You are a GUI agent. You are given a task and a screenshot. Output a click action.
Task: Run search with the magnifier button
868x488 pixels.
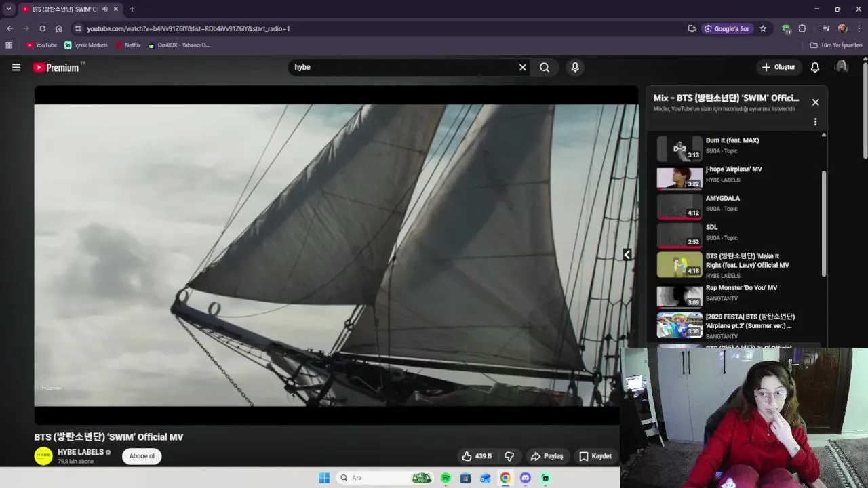545,67
